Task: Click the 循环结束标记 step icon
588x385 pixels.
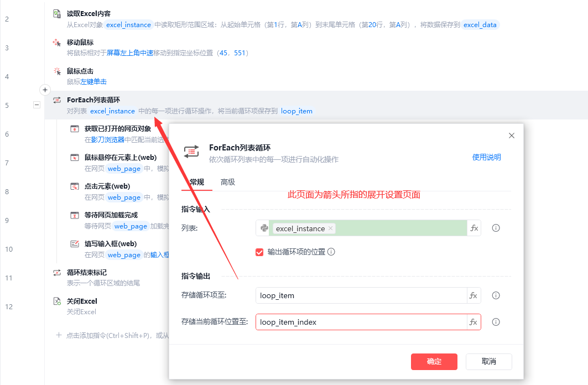Action: [x=57, y=273]
